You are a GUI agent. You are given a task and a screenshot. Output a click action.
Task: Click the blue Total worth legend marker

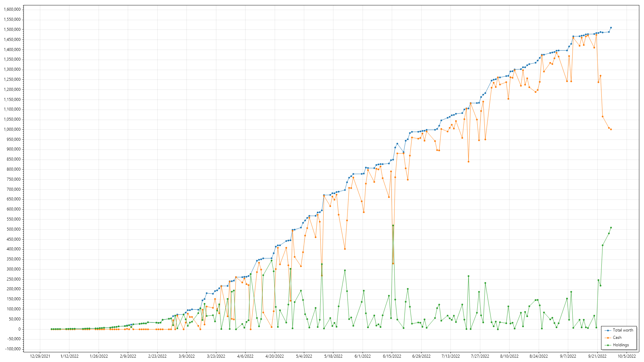click(608, 330)
